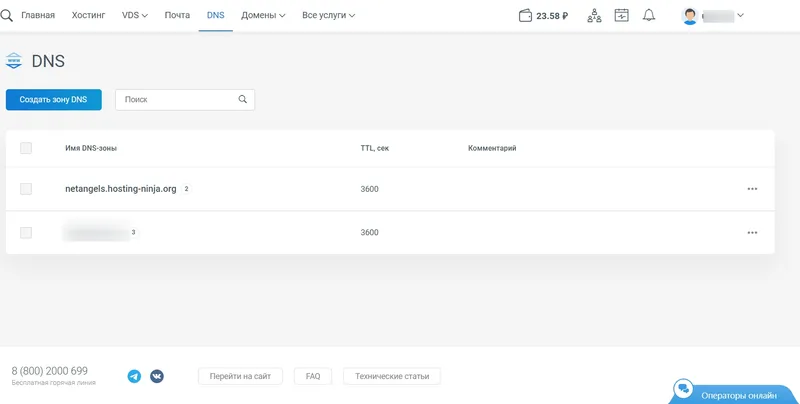Go to the Главная menu item
The width and height of the screenshot is (800, 404).
(38, 15)
